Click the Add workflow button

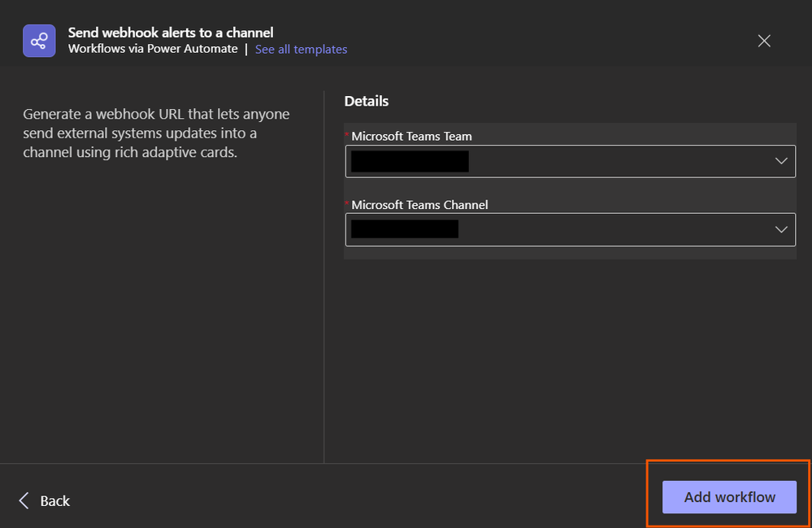(x=729, y=497)
